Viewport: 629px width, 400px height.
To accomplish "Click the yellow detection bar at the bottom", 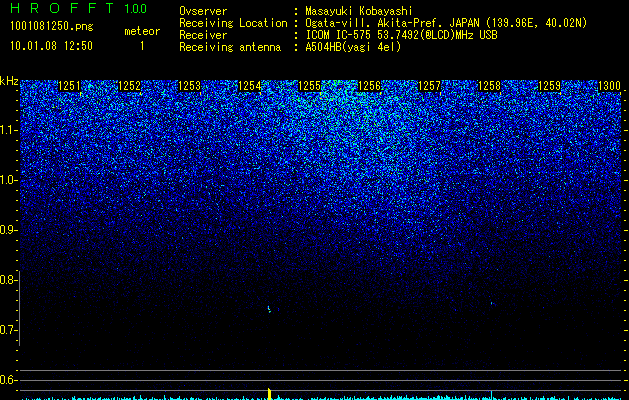I will (x=270, y=394).
